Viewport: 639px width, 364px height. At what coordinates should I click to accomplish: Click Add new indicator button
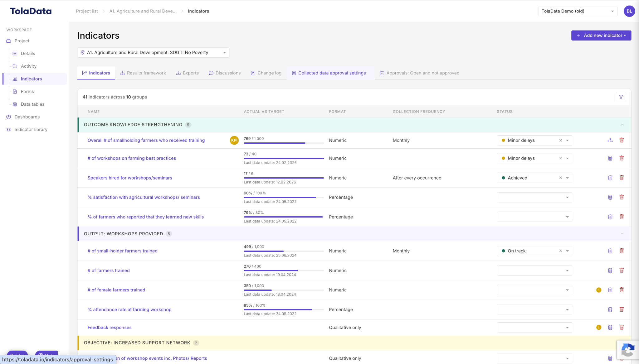[601, 36]
